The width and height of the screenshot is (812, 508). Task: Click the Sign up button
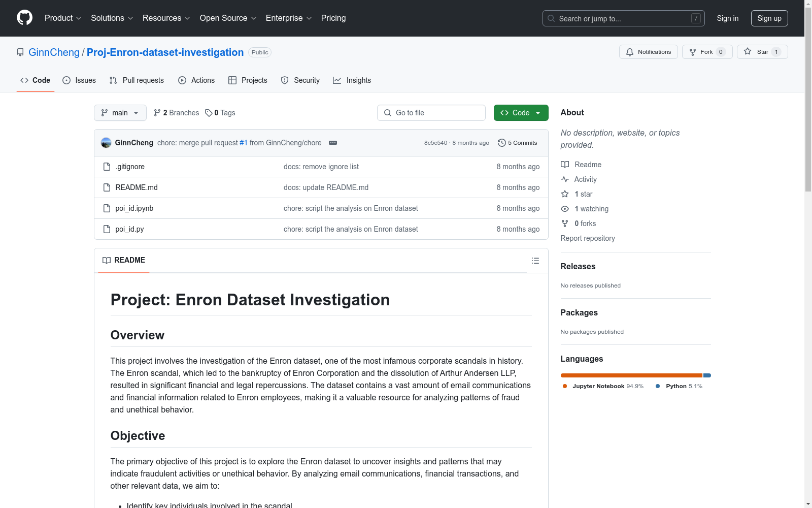point(769,18)
